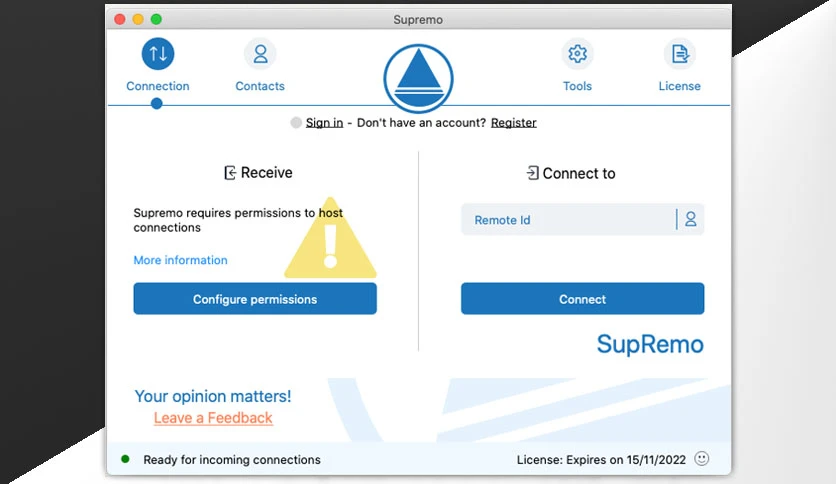Click the Receive arrow icon
836x484 pixels.
tap(230, 173)
